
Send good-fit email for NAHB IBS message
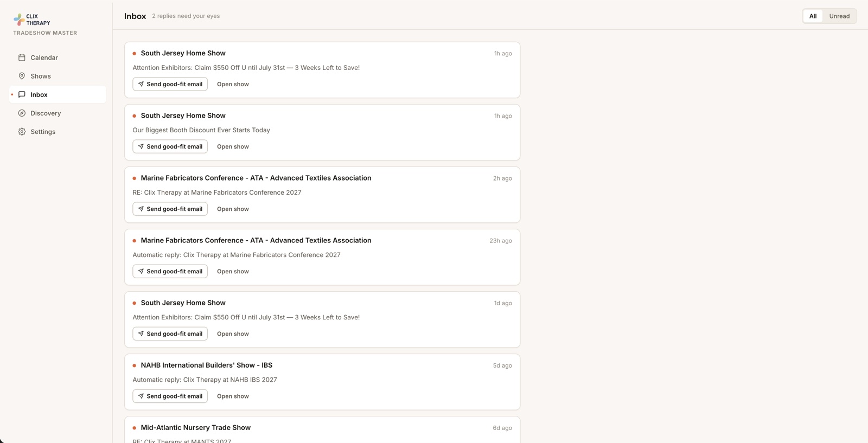(170, 396)
